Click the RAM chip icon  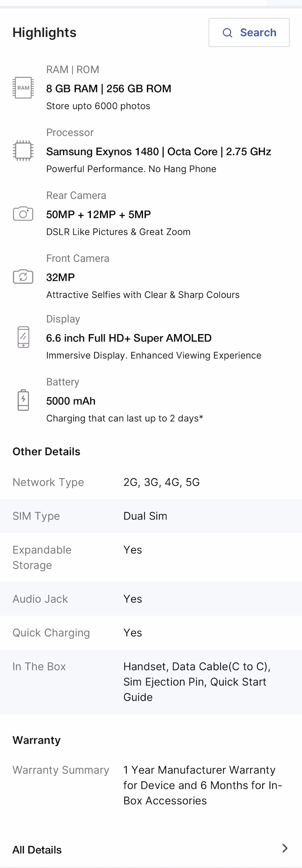23,88
